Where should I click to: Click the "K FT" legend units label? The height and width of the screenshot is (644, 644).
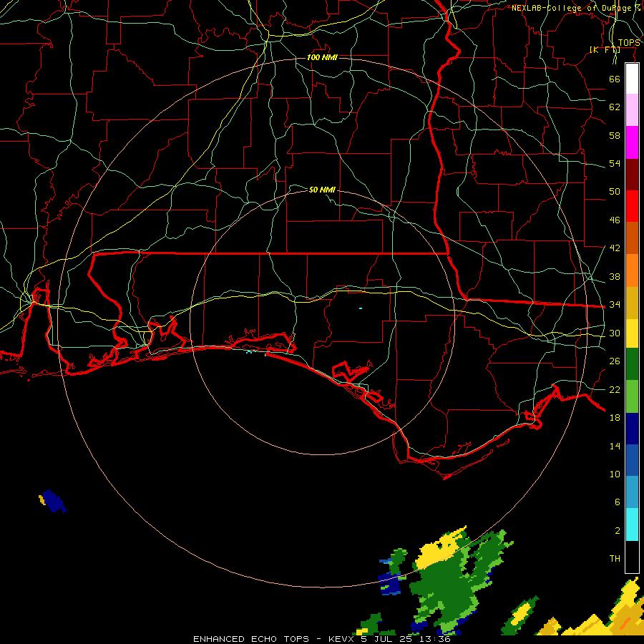pyautogui.click(x=605, y=49)
